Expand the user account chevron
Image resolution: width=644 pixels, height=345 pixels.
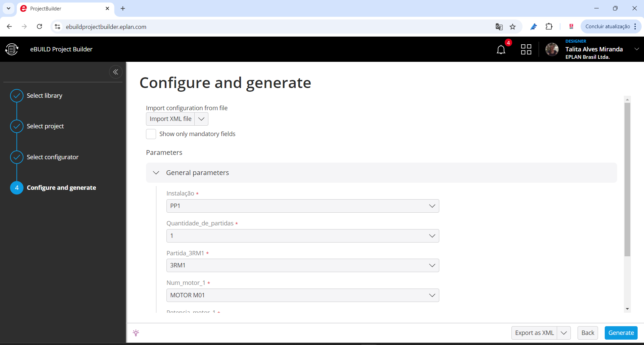(636, 49)
